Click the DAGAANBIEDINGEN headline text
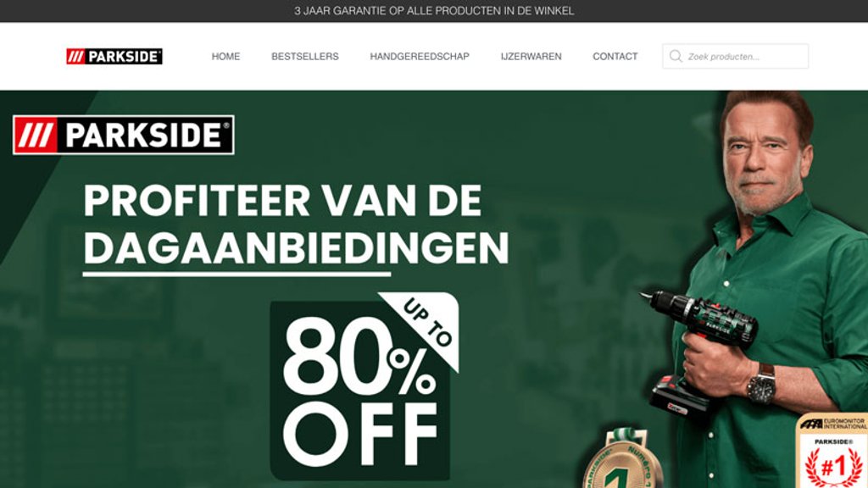868x488 pixels. click(296, 248)
